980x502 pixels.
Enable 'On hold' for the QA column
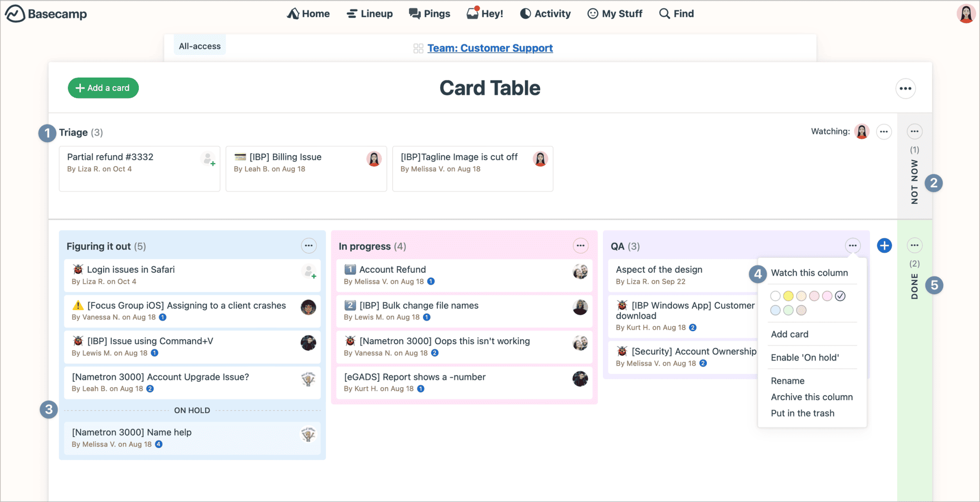pos(804,357)
